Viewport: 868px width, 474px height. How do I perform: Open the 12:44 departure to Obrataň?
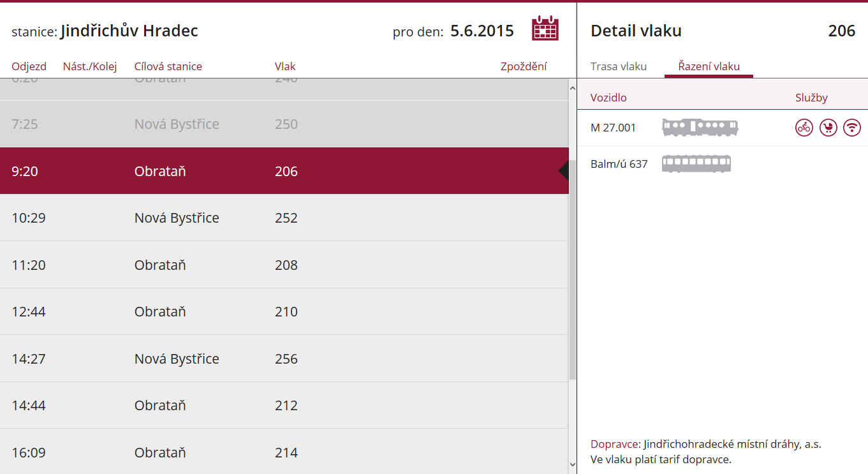click(284, 312)
